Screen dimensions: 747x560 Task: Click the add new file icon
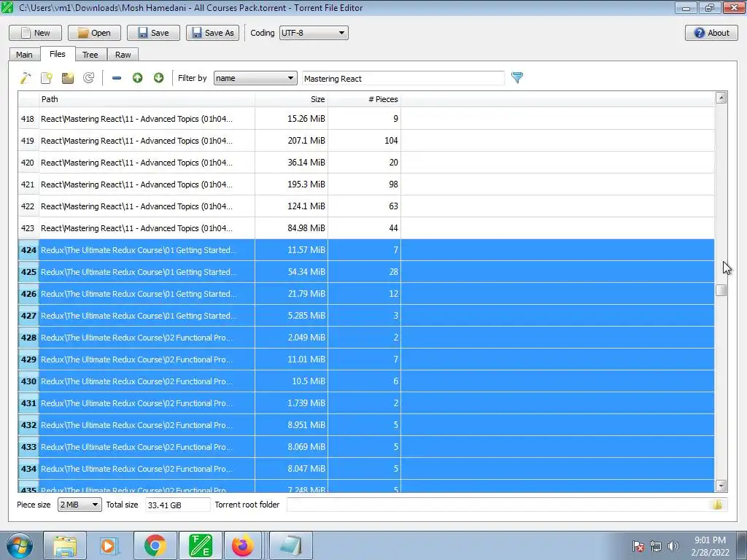point(47,77)
